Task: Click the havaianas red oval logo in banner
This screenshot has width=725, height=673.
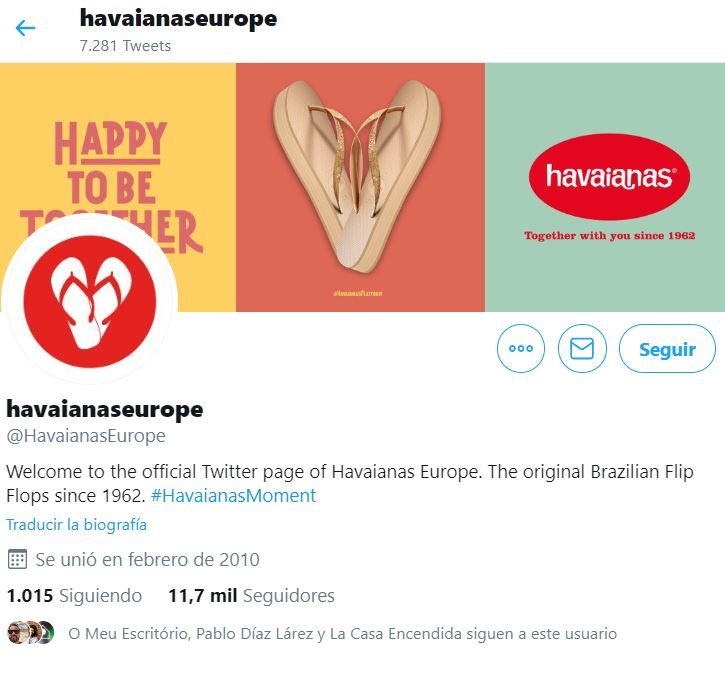Action: (x=609, y=177)
